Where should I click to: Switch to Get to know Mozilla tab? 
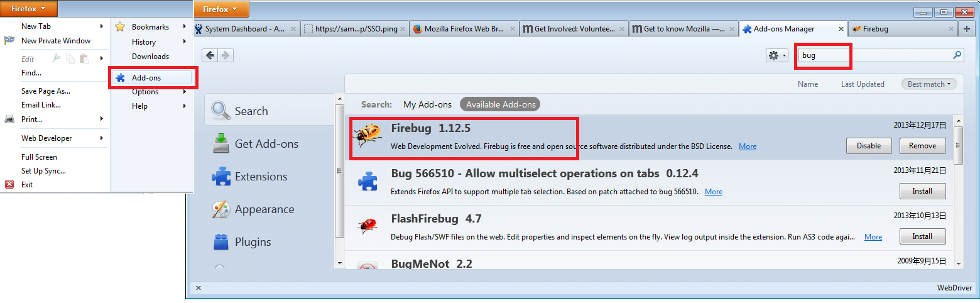coord(683,29)
